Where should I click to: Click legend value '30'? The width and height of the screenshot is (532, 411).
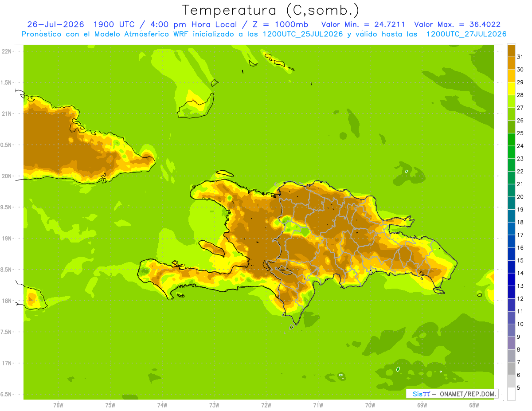pos(520,70)
